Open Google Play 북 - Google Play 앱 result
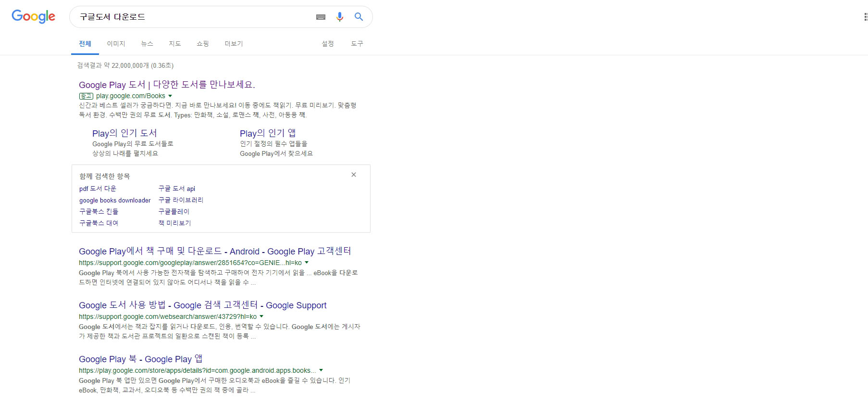This screenshot has height=405, width=868. 140,359
